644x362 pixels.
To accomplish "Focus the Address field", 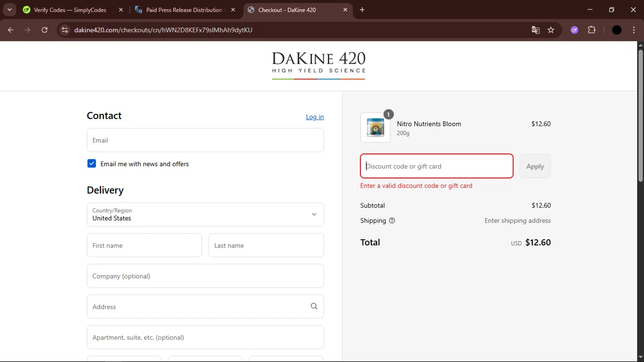I will 205,307.
